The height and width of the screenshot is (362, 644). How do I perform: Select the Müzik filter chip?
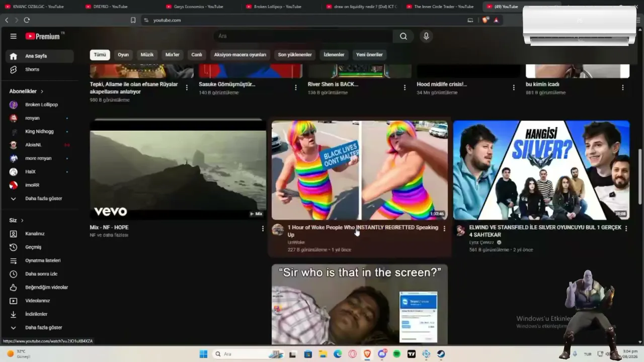point(147,55)
